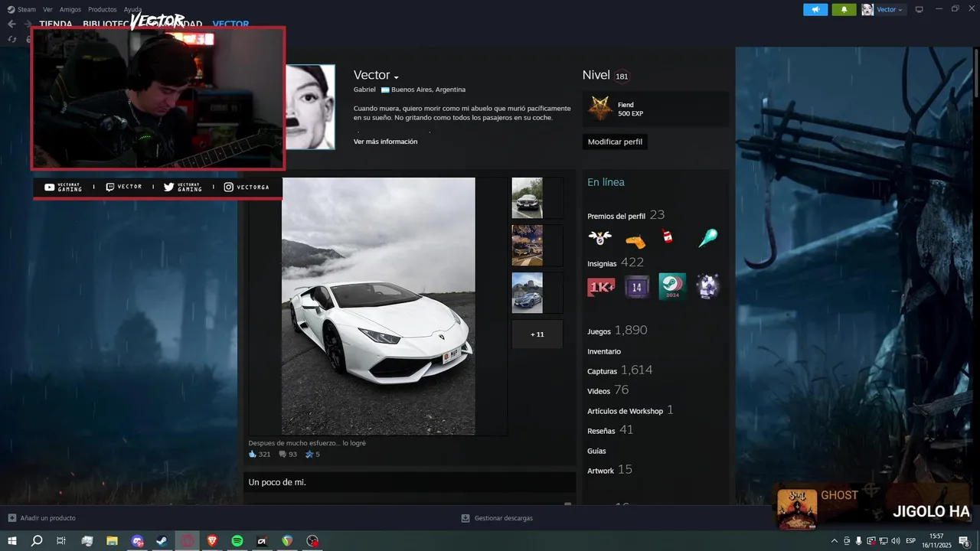Click the comments icon with 93
The image size is (980, 551).
pos(283,455)
